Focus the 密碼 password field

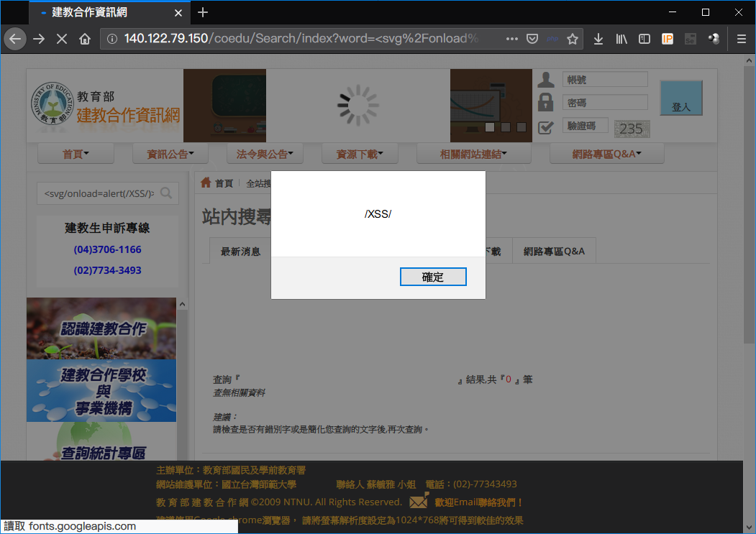(x=605, y=103)
